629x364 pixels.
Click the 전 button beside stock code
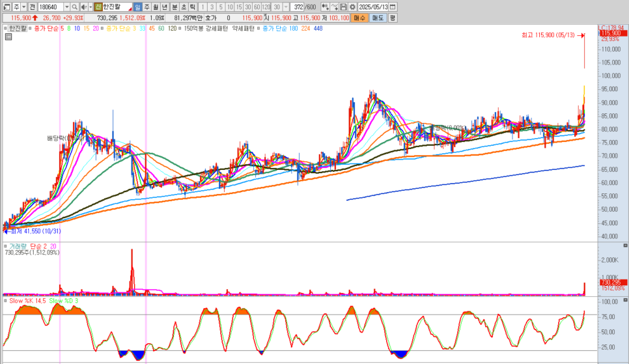click(x=32, y=7)
